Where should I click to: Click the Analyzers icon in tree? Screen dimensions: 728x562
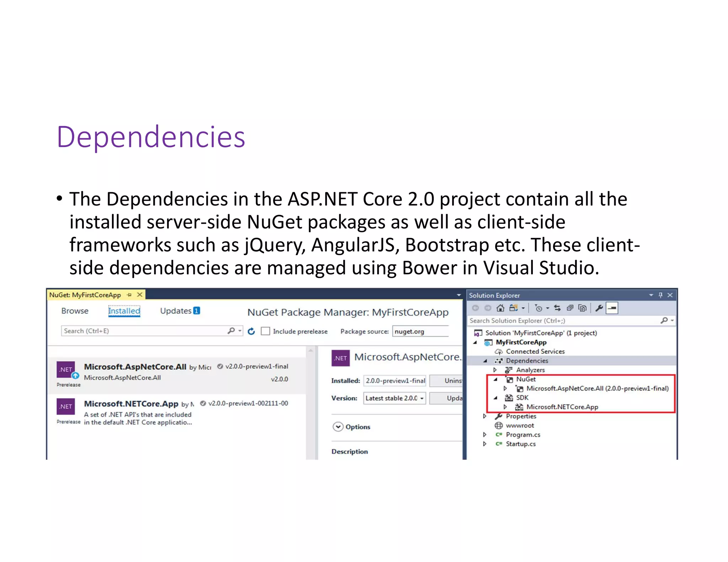pos(509,370)
